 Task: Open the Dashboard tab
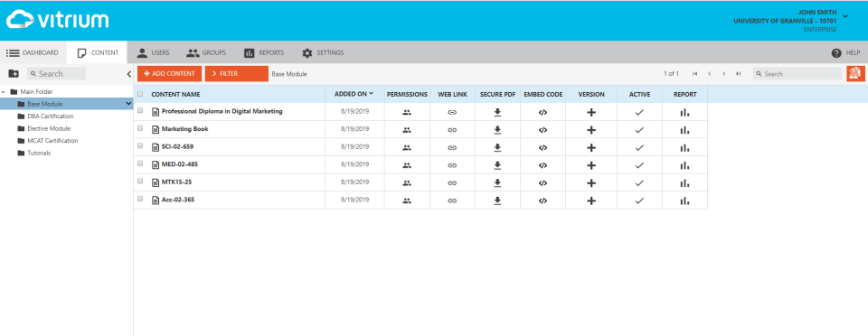33,52
